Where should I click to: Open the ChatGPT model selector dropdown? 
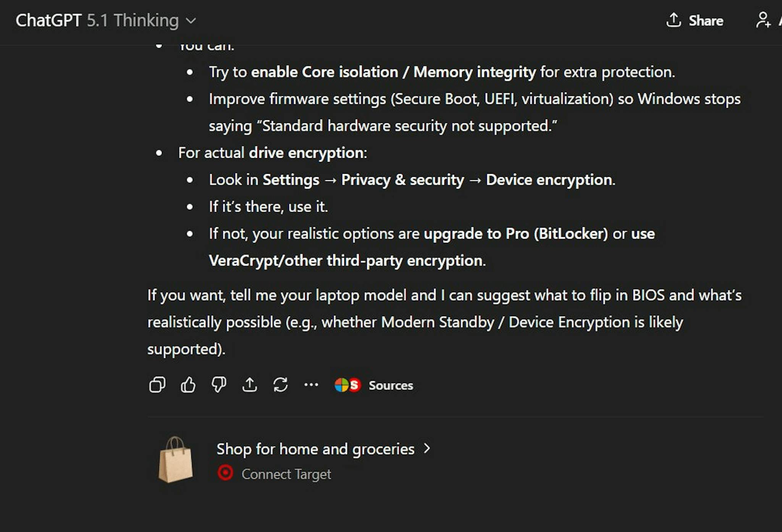191,21
